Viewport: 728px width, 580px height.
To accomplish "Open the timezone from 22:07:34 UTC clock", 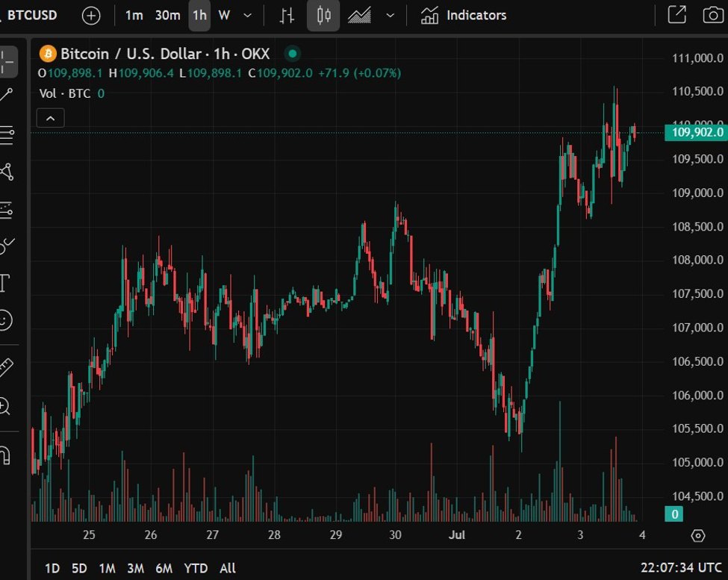I will click(x=681, y=567).
